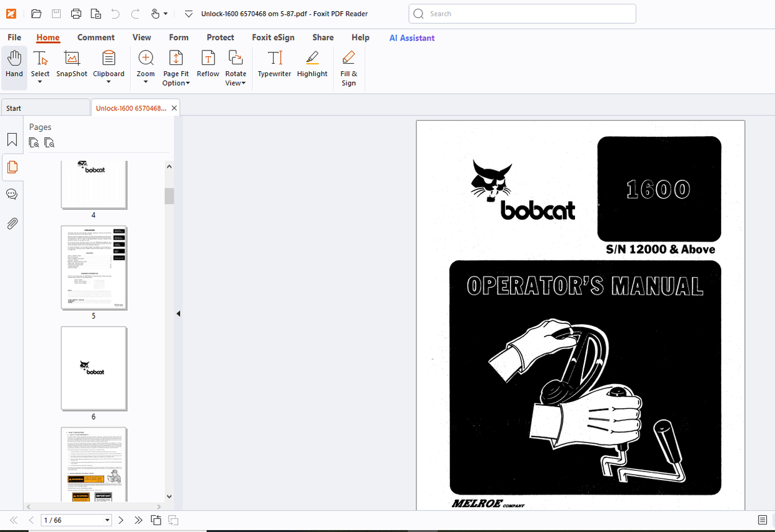Click the AI Assistant tab
Viewport: 775px width, 532px height.
point(412,37)
